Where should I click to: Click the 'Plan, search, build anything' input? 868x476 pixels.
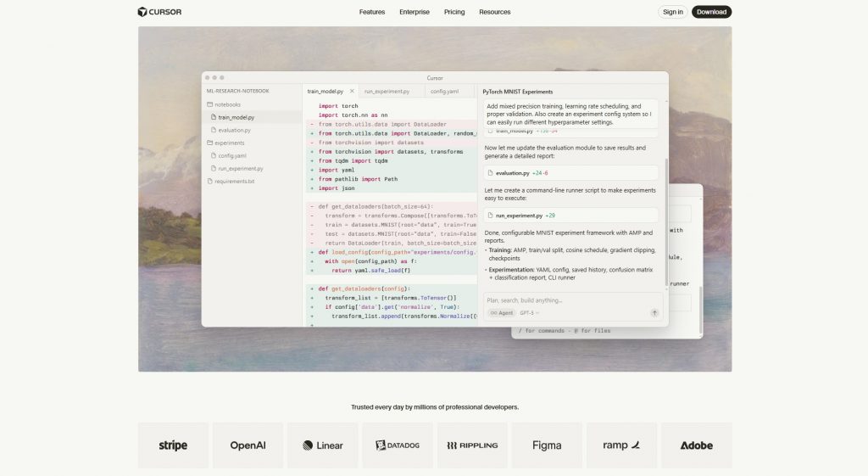[x=559, y=300]
